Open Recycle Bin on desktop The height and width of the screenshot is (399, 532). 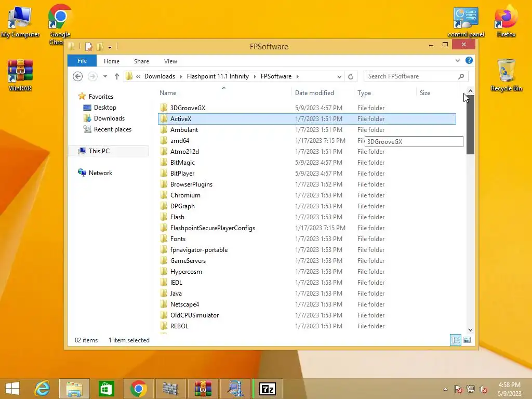point(506,75)
